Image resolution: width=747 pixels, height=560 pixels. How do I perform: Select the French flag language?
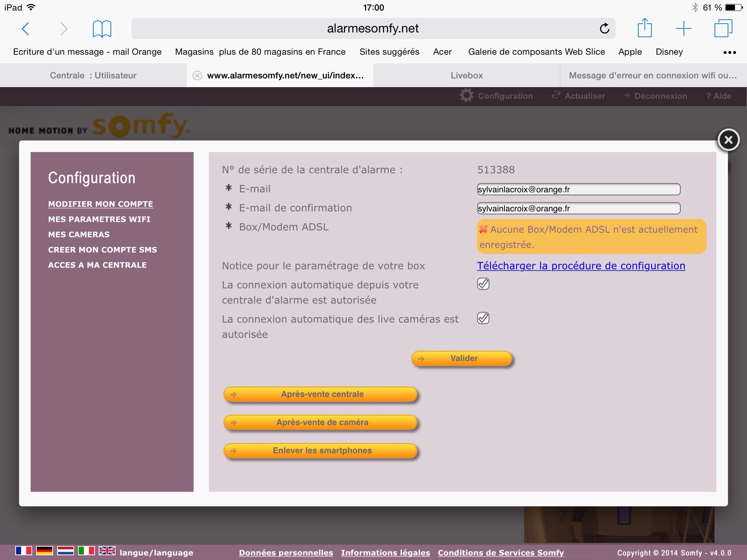point(24,551)
